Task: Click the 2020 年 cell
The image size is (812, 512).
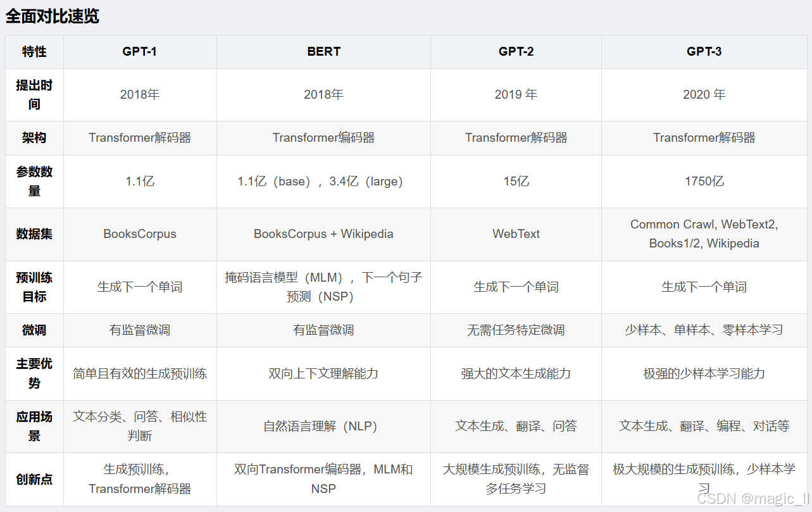Action: (704, 95)
